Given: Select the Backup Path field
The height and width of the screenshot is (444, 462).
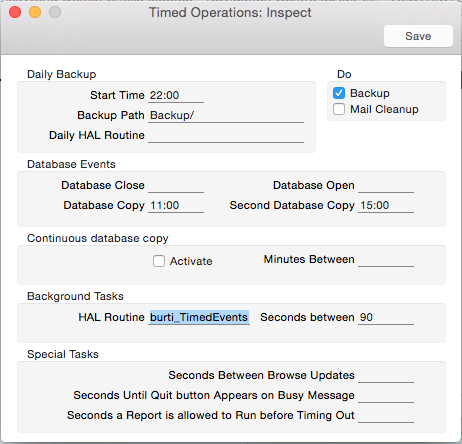Looking at the screenshot, I should pos(226,115).
